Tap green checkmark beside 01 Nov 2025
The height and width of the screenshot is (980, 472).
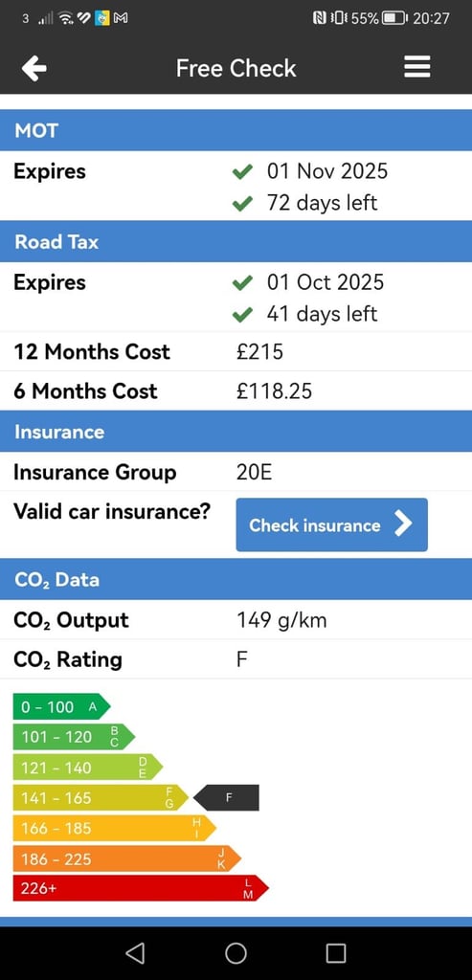[x=242, y=171]
